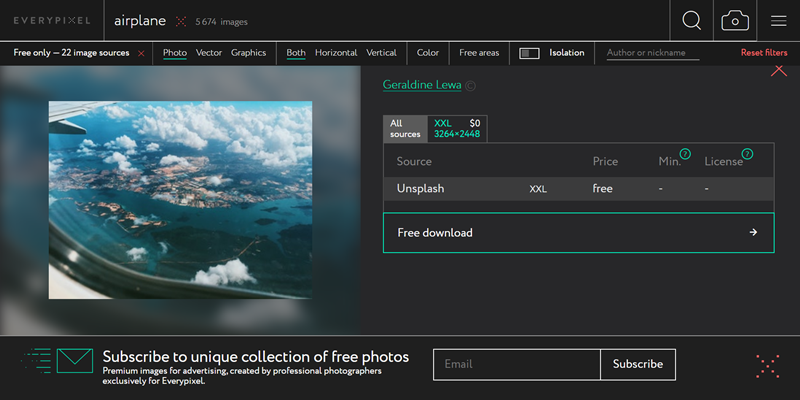Expand the Free areas filter

(479, 53)
